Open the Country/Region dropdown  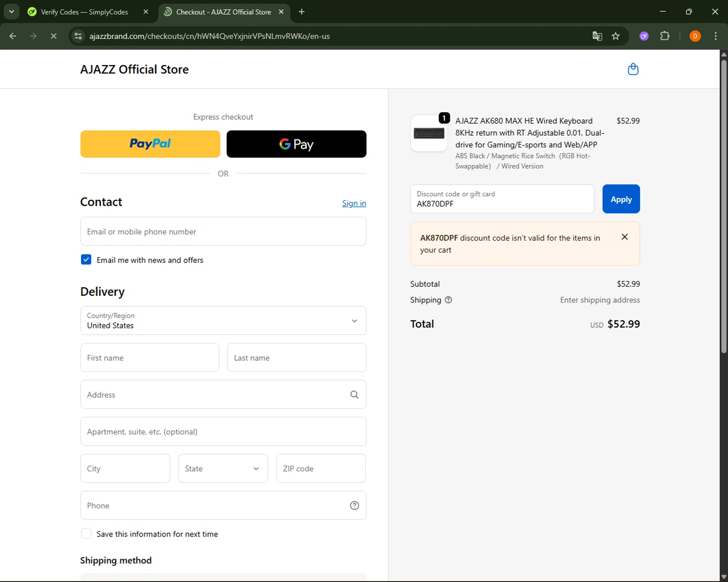[x=223, y=321]
